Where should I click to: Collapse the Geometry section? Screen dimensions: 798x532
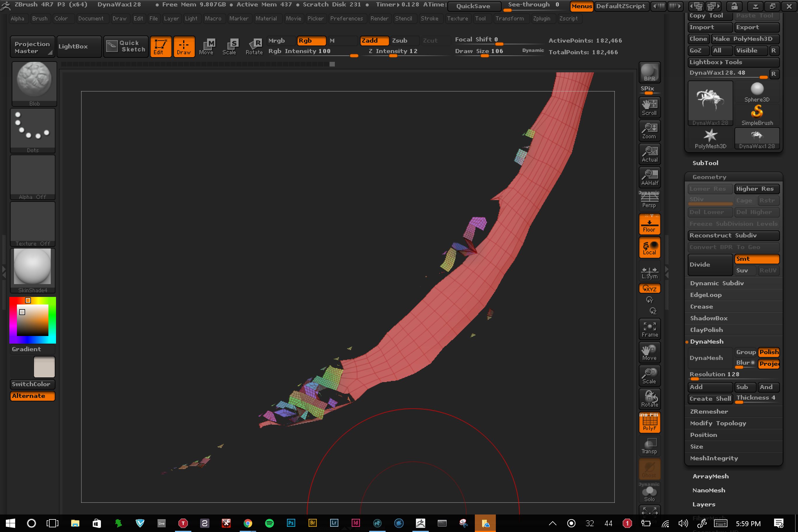[x=709, y=177]
